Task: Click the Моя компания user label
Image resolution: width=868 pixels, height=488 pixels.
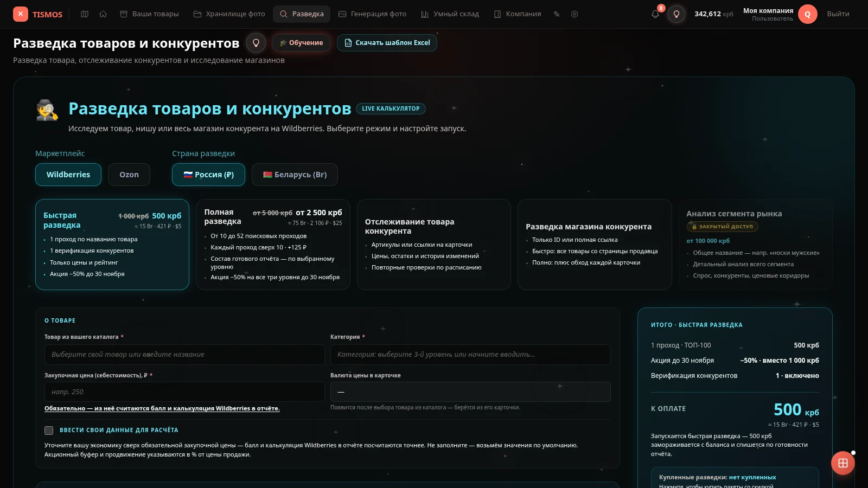Action: click(768, 11)
